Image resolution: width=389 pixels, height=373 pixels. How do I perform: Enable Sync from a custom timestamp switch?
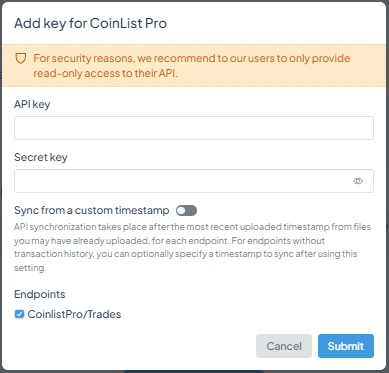tap(186, 211)
